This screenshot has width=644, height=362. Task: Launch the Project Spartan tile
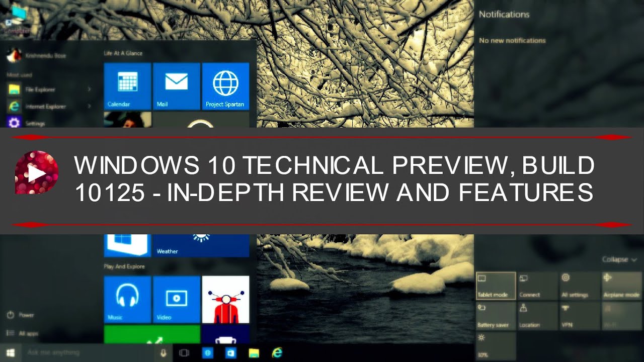(x=225, y=86)
